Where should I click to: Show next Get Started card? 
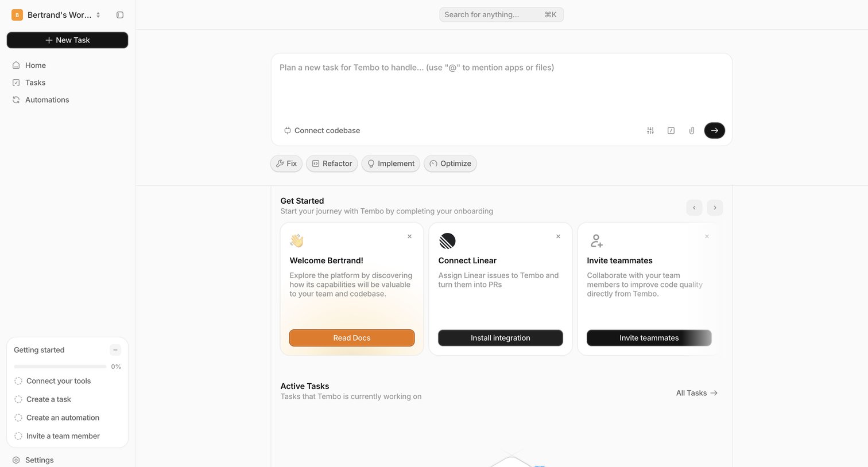(715, 208)
